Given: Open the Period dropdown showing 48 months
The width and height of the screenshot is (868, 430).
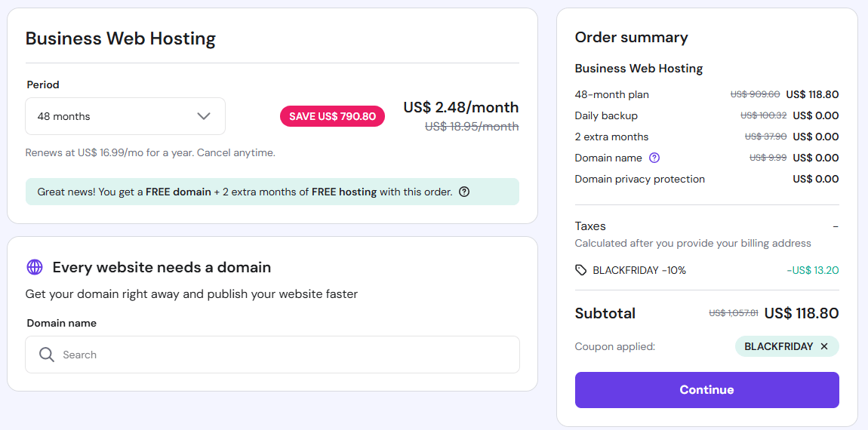Looking at the screenshot, I should tap(113, 116).
